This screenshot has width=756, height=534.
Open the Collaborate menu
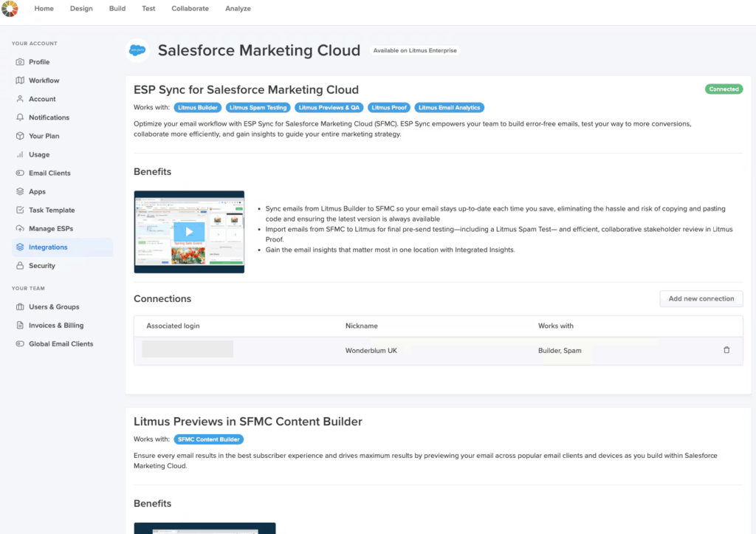[x=190, y=8]
